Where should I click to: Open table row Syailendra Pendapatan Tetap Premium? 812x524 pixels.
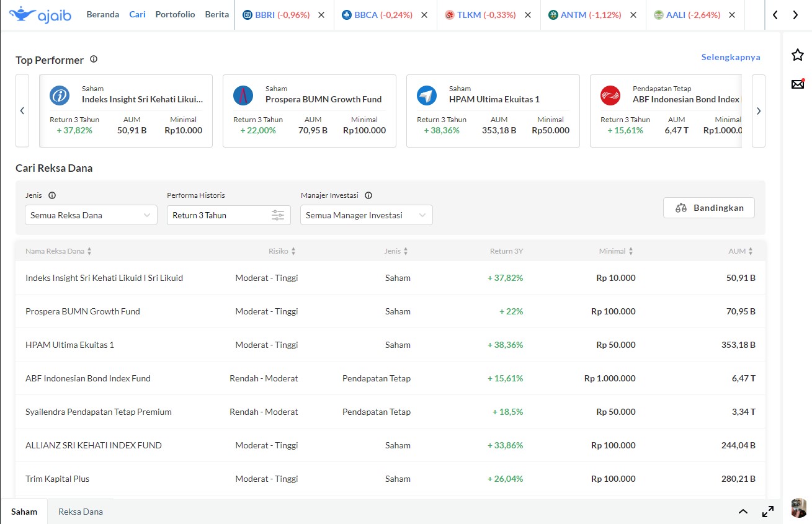tap(390, 412)
